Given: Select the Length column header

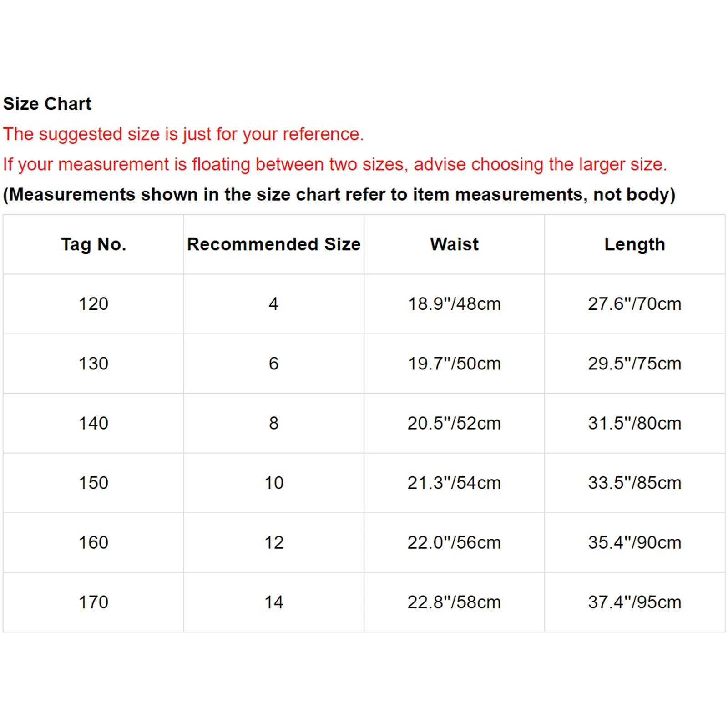Looking at the screenshot, I should point(634,244).
